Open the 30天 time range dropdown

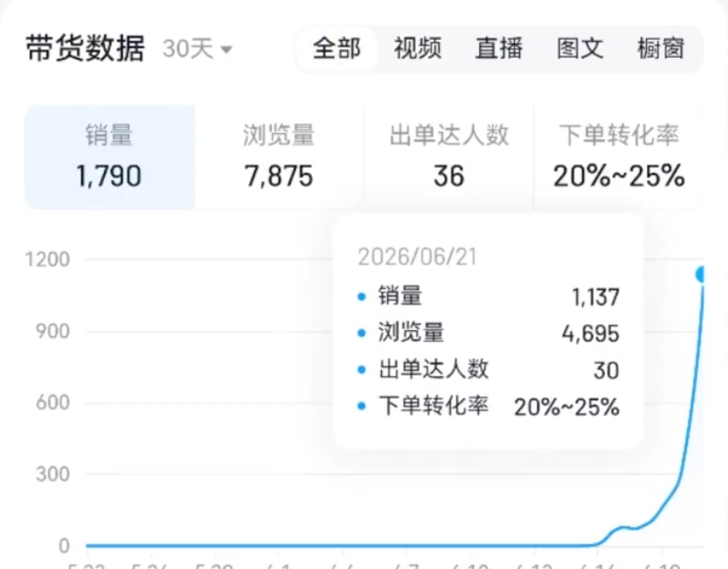(197, 49)
